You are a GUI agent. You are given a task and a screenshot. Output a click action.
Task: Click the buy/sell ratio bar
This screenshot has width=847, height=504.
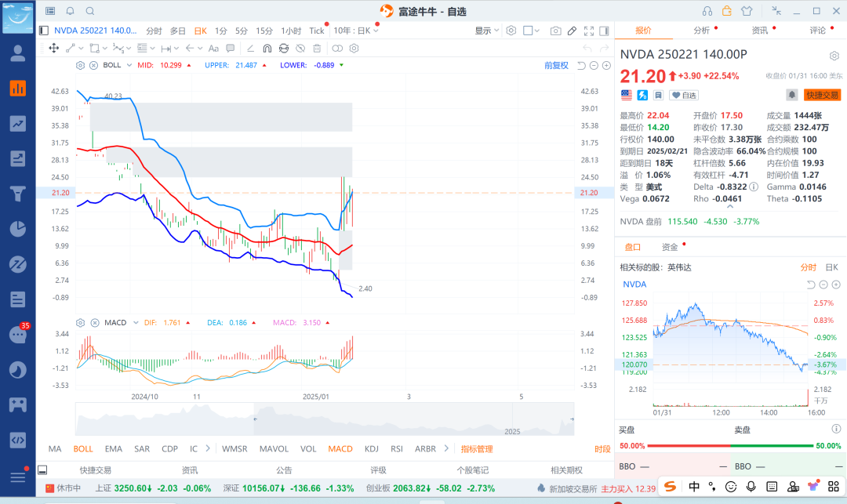pos(730,446)
